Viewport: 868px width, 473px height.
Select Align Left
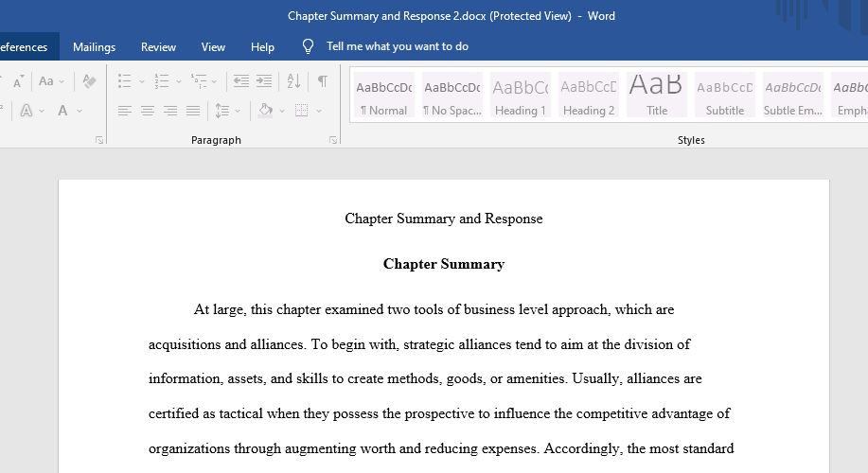125,111
